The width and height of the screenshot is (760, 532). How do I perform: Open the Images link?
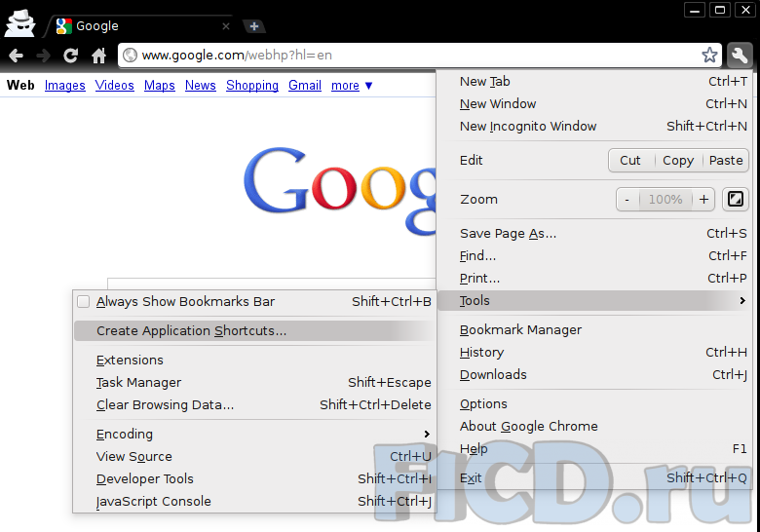click(65, 86)
